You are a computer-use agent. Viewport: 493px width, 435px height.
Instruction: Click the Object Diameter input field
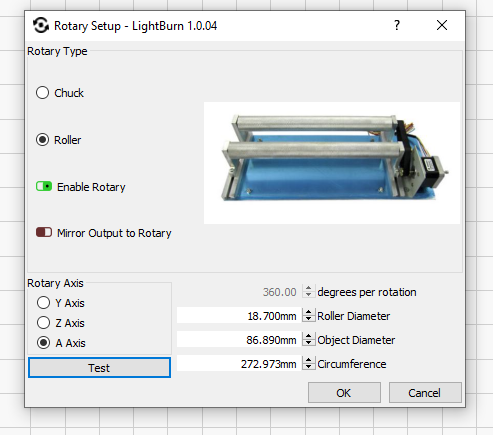[239, 339]
